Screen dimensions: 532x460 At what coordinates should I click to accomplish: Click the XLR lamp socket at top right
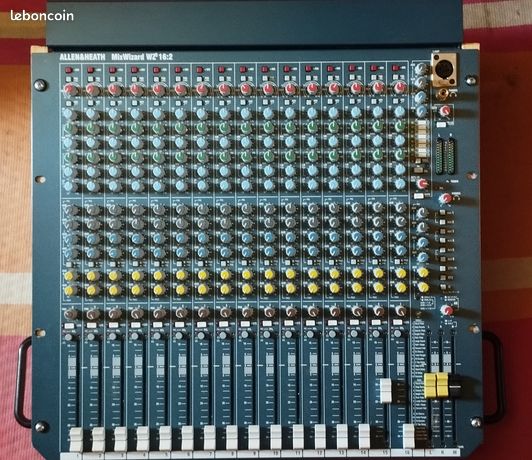click(x=444, y=70)
